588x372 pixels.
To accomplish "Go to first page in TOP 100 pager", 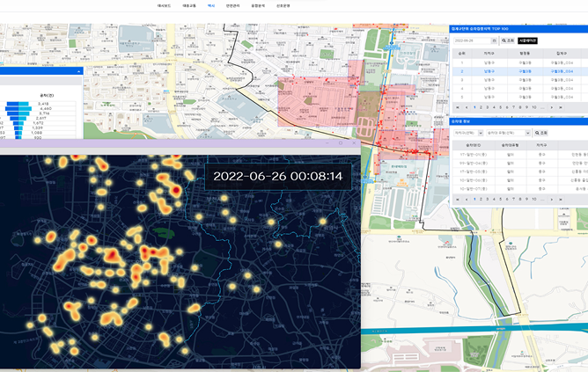I will pos(458,107).
